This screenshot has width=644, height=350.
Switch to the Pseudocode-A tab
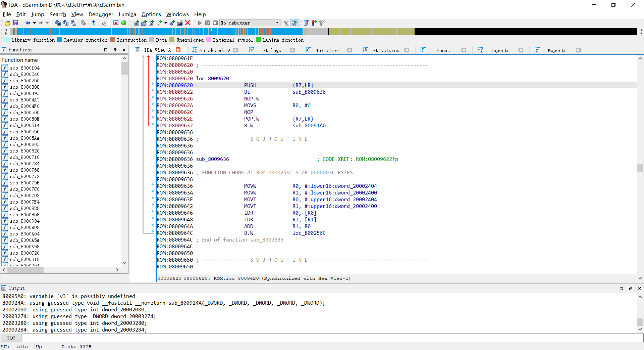point(214,50)
